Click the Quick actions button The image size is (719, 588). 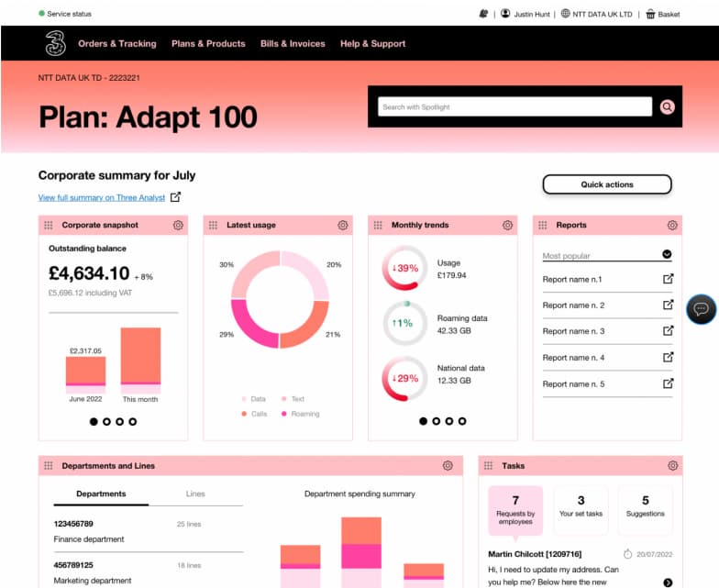point(607,184)
